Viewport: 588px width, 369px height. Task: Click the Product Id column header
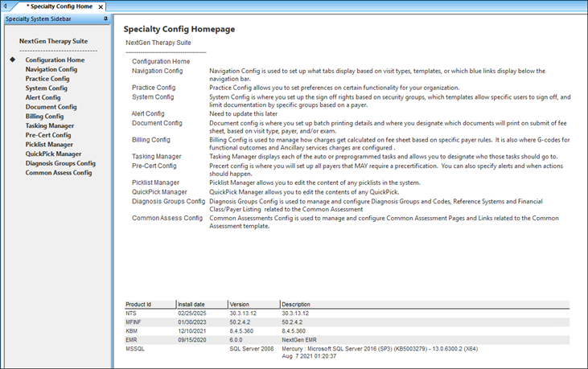pyautogui.click(x=150, y=304)
